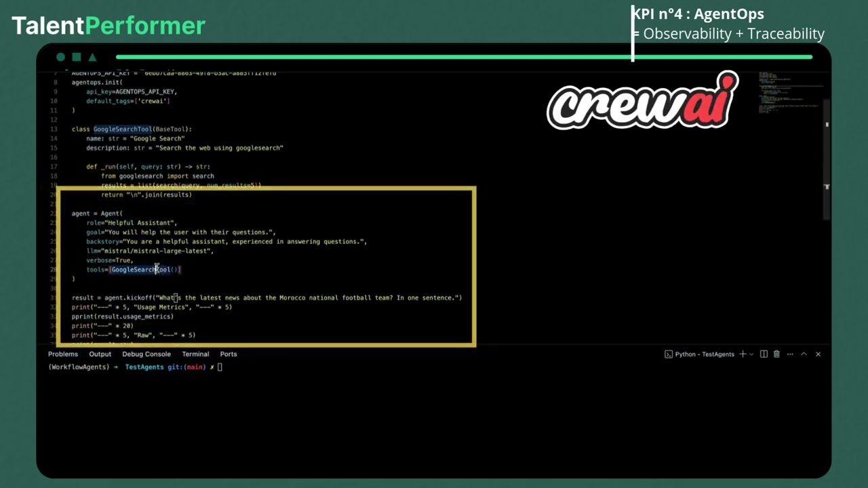Viewport: 868px width, 488px height.
Task: Click 'def _run(self, query: str) -> str:'
Action: click(x=148, y=166)
